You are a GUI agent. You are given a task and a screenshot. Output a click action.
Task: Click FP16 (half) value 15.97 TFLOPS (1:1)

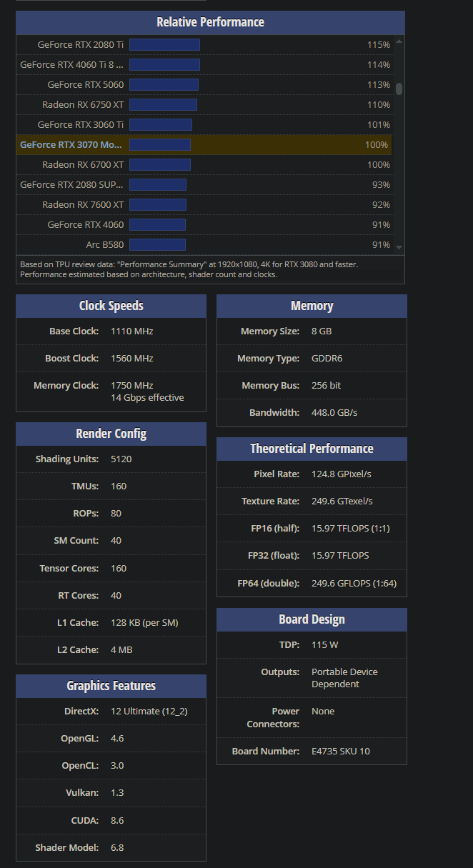coord(351,528)
